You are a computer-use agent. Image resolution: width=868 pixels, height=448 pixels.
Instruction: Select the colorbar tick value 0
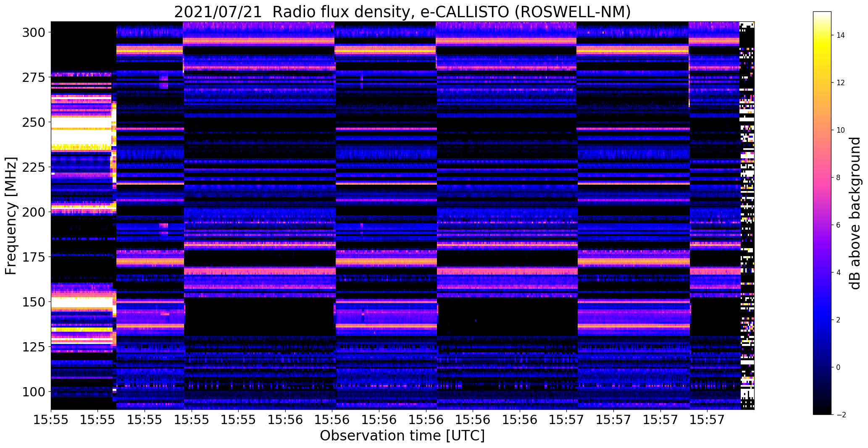[839, 367]
